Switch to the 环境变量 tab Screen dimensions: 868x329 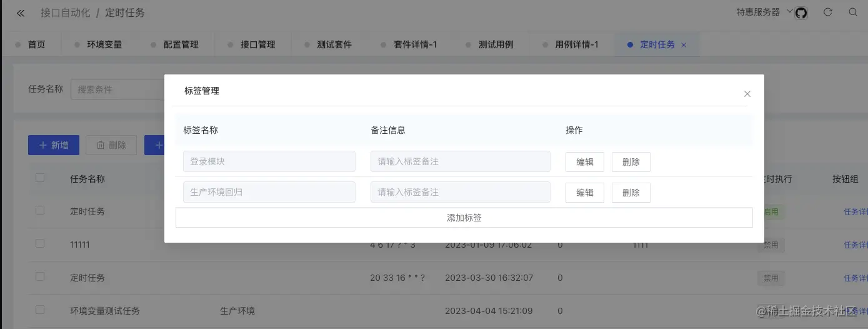(x=104, y=44)
